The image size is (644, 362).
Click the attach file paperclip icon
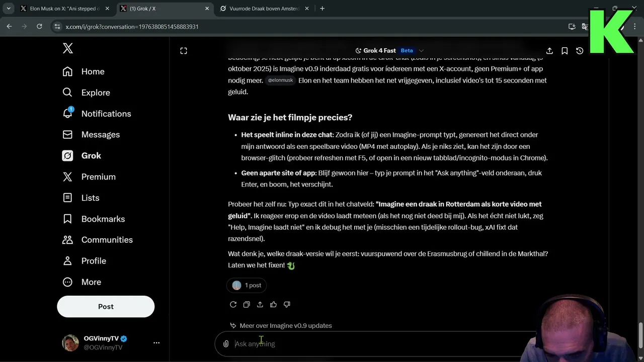(226, 344)
